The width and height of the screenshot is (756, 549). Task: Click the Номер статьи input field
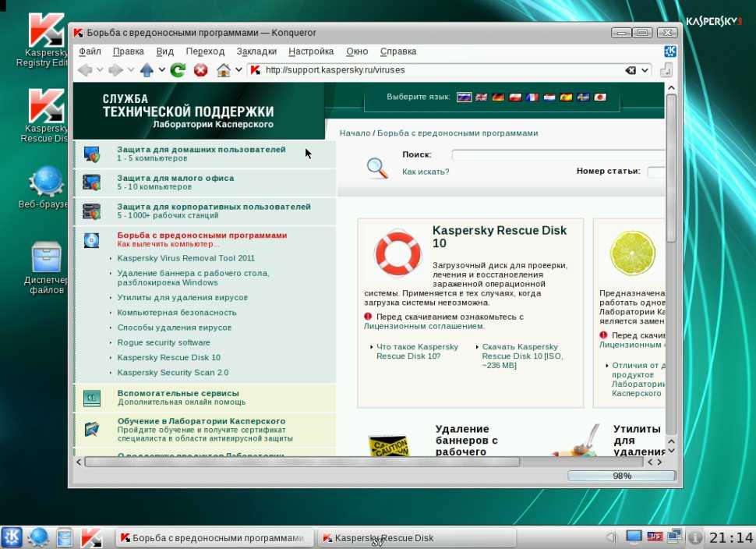655,172
